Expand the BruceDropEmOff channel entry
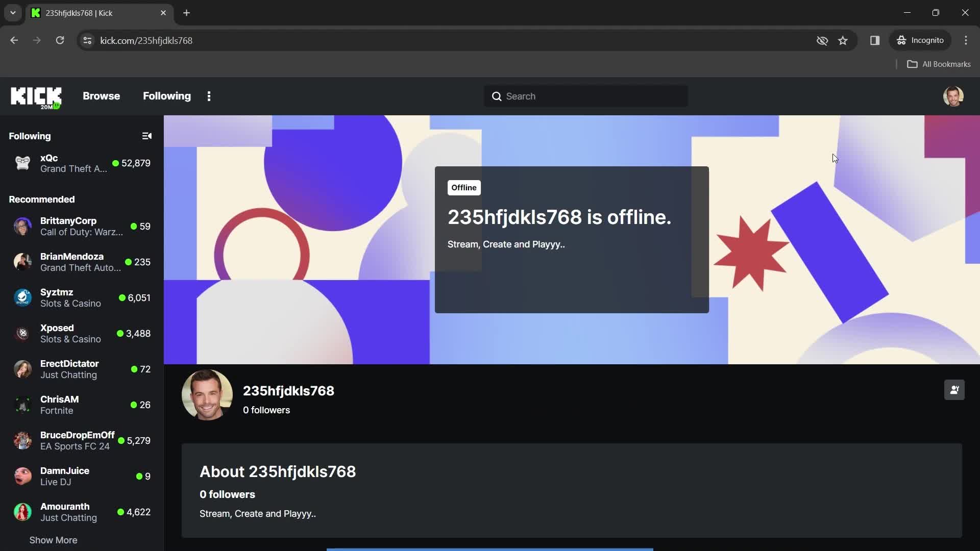The width and height of the screenshot is (980, 551). 81,440
